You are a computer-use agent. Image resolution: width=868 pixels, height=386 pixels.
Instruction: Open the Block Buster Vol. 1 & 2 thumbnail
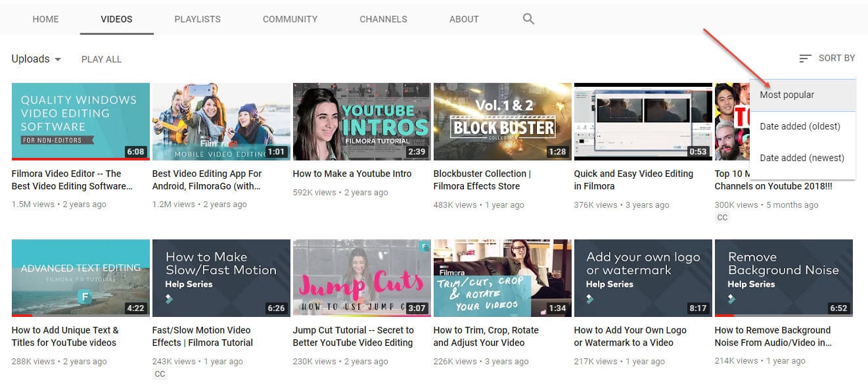[x=503, y=122]
